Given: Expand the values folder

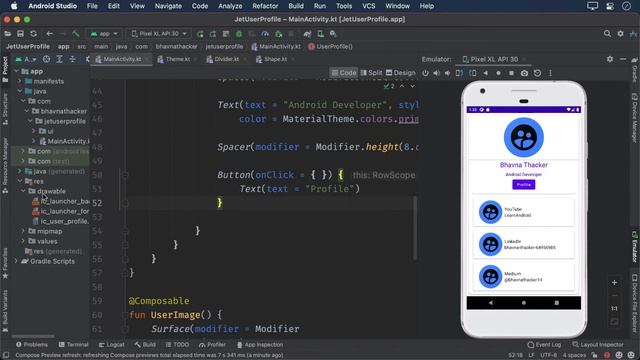Looking at the screenshot, I should pyautogui.click(x=23, y=241).
